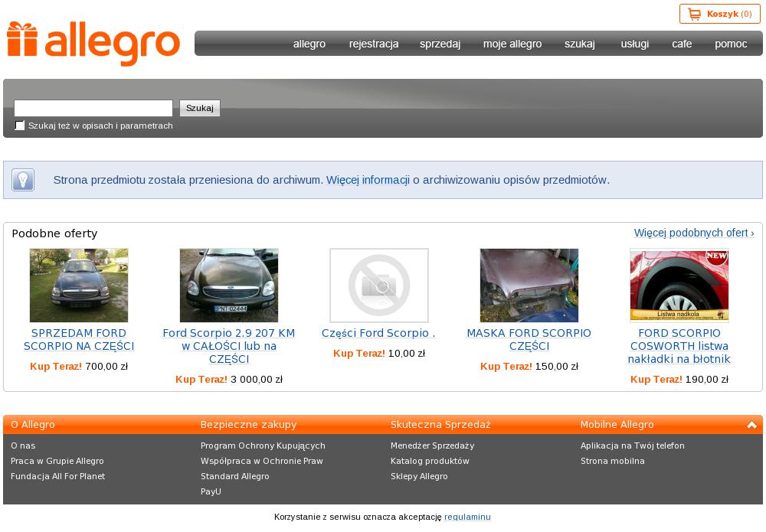The width and height of the screenshot is (766, 532).
Task: Open 'Więcej podobnych ofert' link
Action: coord(694,233)
